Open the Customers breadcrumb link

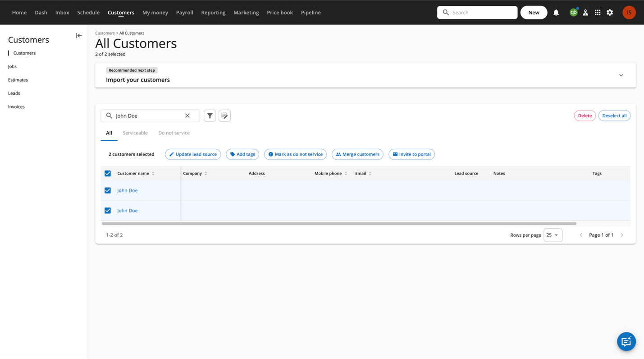tap(105, 33)
